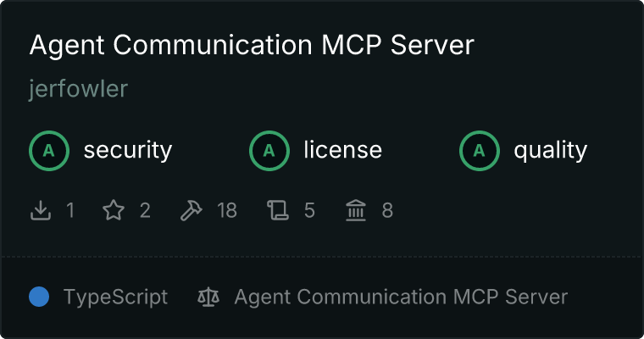Click the bank building resources icon

(356, 210)
